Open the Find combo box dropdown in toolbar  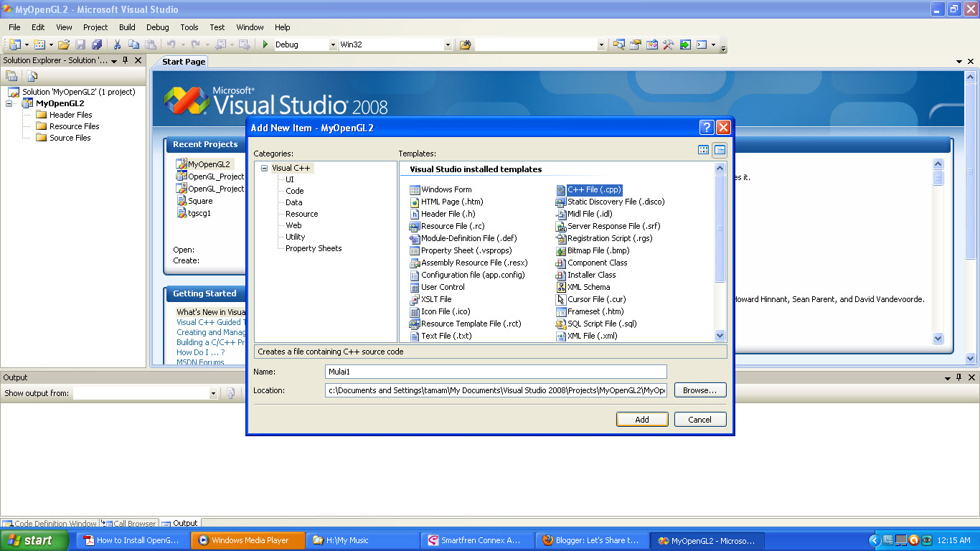pos(601,44)
